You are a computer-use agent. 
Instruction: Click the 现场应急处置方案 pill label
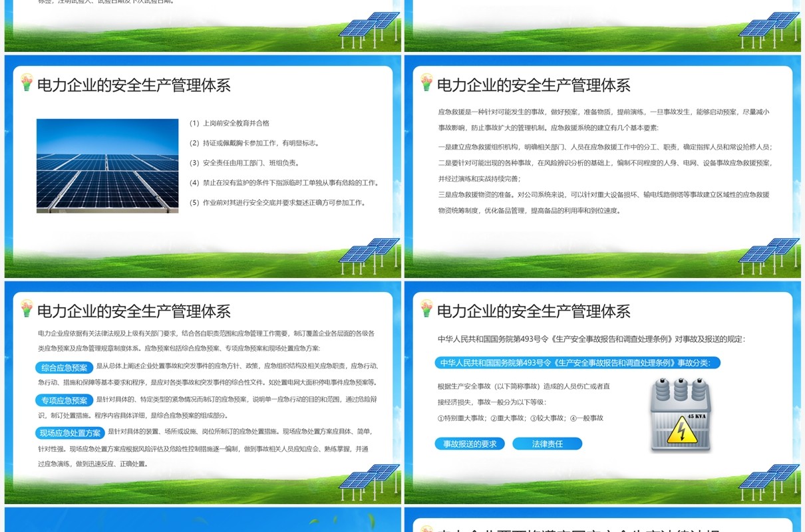click(70, 433)
